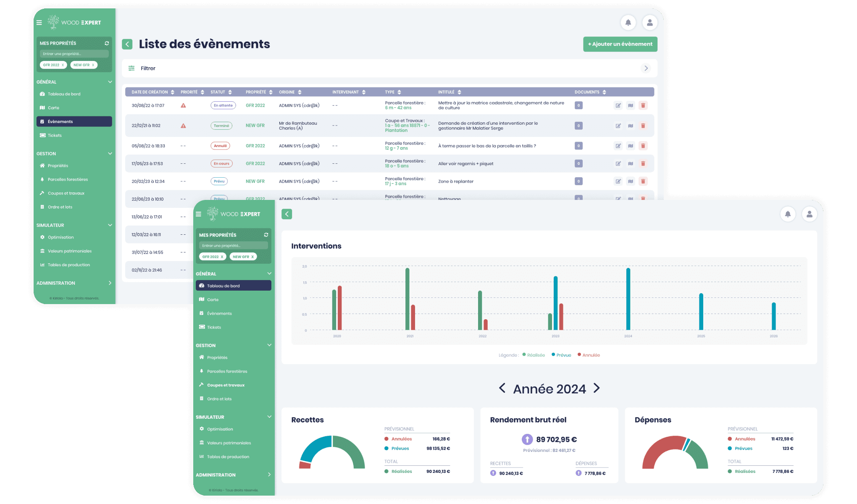The image size is (857, 504).
Task: Toggle the Réalisée legend item
Action: (x=533, y=355)
